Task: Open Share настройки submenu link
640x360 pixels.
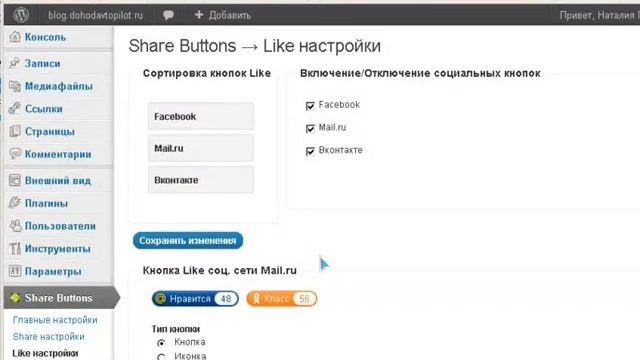Action: tap(49, 337)
